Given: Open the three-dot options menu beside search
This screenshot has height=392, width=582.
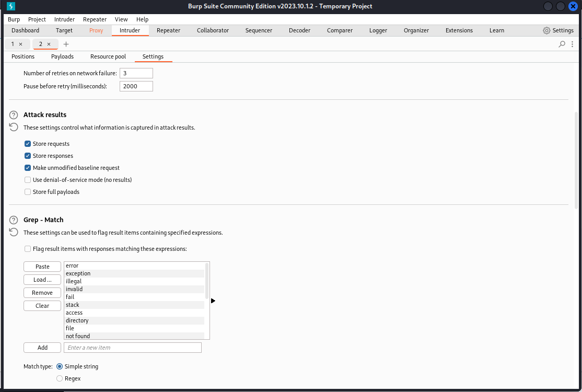Looking at the screenshot, I should click(x=573, y=44).
